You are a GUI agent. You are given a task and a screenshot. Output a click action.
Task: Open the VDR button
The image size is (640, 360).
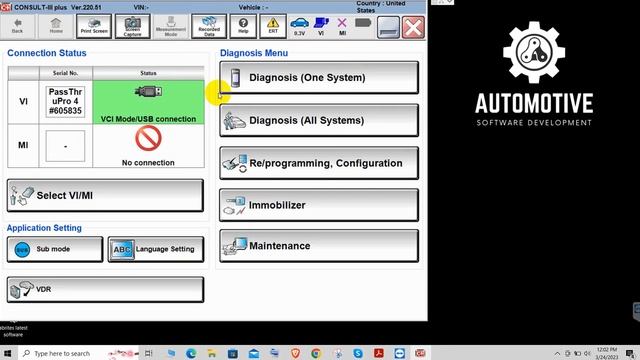coord(105,289)
